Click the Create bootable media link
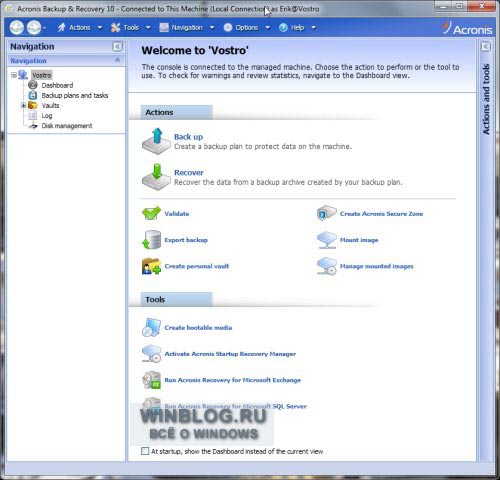The image size is (500, 480). (x=198, y=327)
